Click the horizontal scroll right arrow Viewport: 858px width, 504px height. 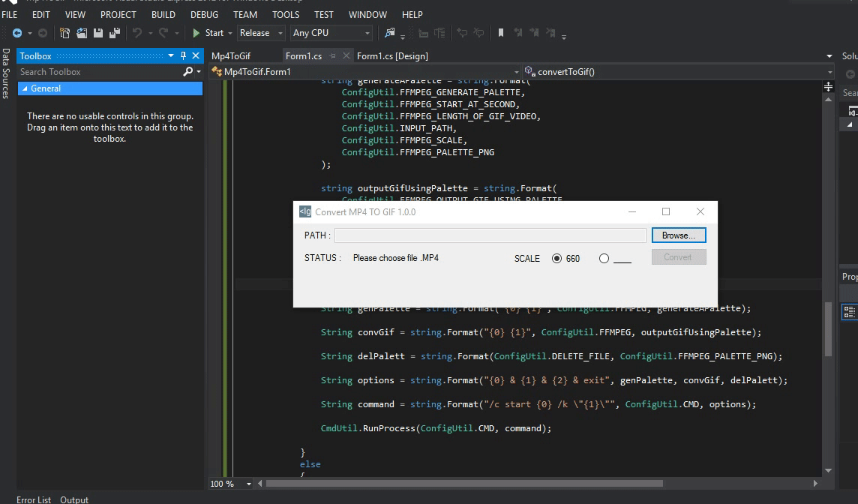[815, 483]
